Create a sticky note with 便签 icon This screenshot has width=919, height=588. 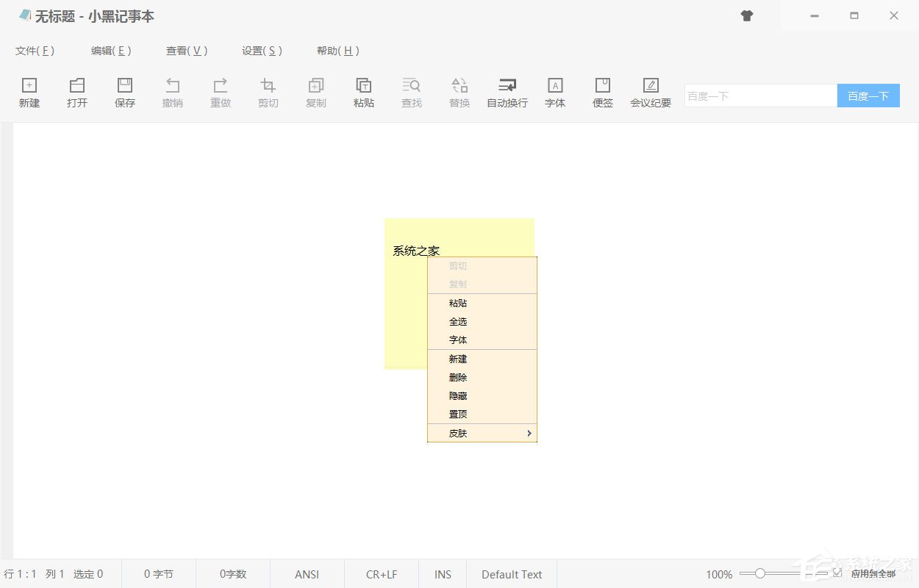click(602, 91)
